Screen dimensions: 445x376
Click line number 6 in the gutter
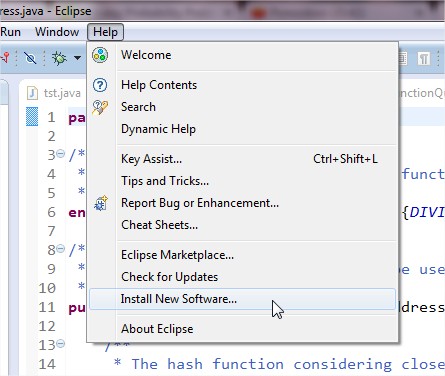(51, 212)
